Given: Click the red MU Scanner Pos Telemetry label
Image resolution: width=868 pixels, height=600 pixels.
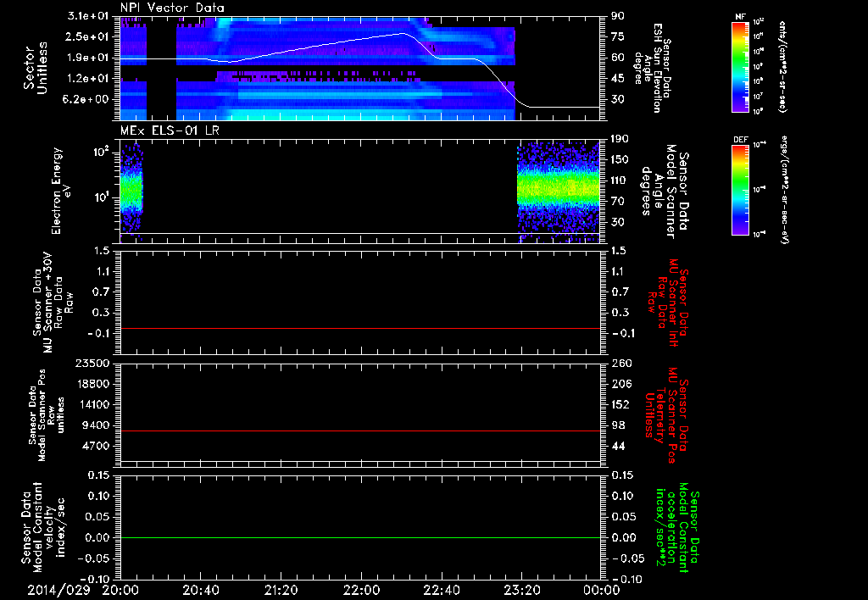Looking at the screenshot, I should click(x=666, y=416).
